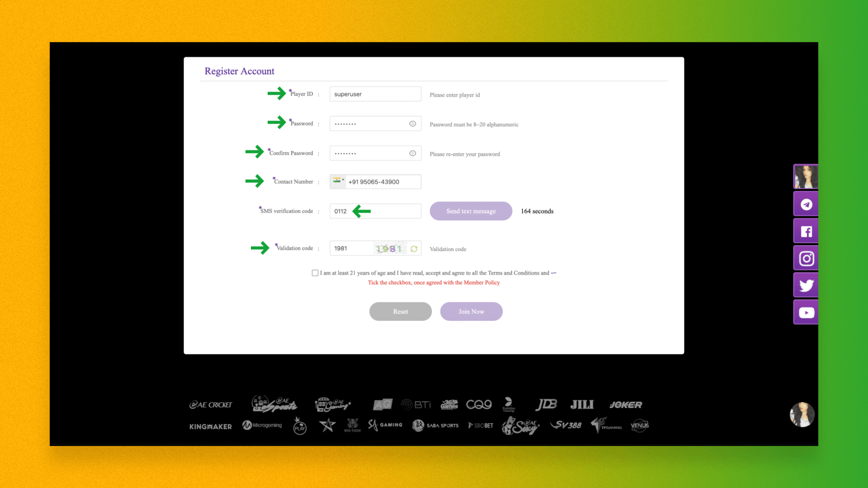Enable the Terms and Conditions checkbox
Viewport: 868px width, 488px height.
tap(314, 273)
